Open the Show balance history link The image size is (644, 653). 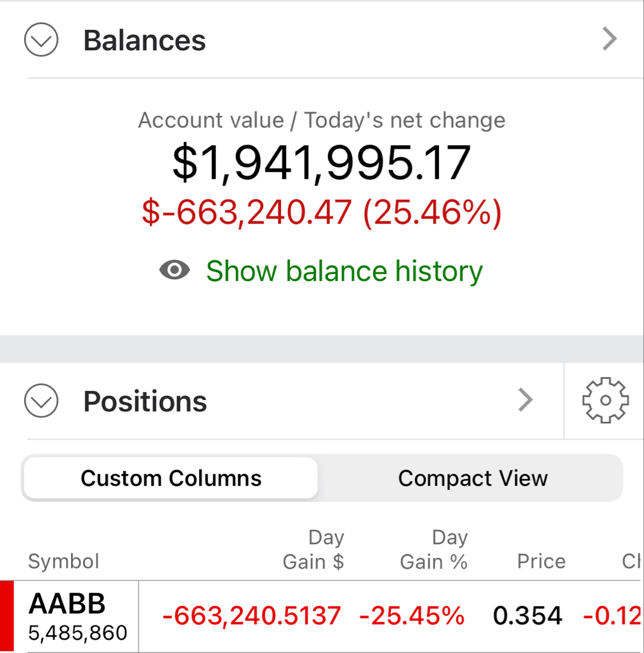click(x=345, y=271)
